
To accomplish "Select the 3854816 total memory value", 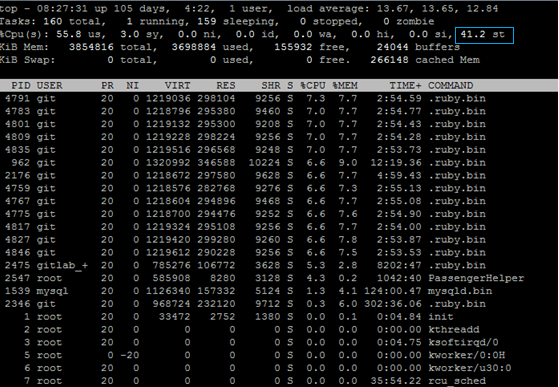I will click(91, 47).
